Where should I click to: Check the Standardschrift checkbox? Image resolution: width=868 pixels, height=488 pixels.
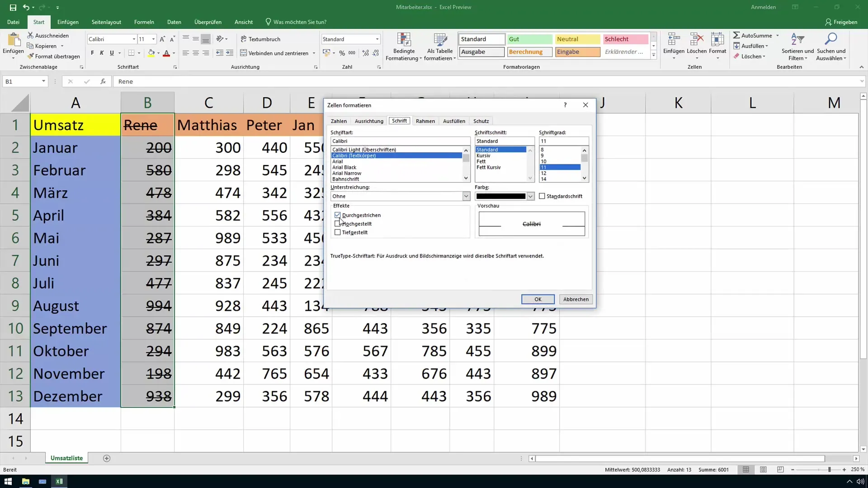click(542, 196)
